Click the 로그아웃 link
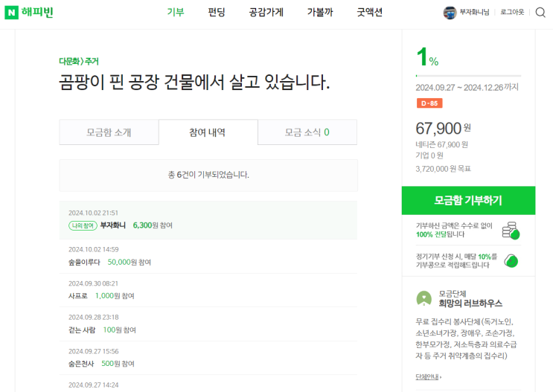This screenshot has height=392, width=553. click(512, 12)
